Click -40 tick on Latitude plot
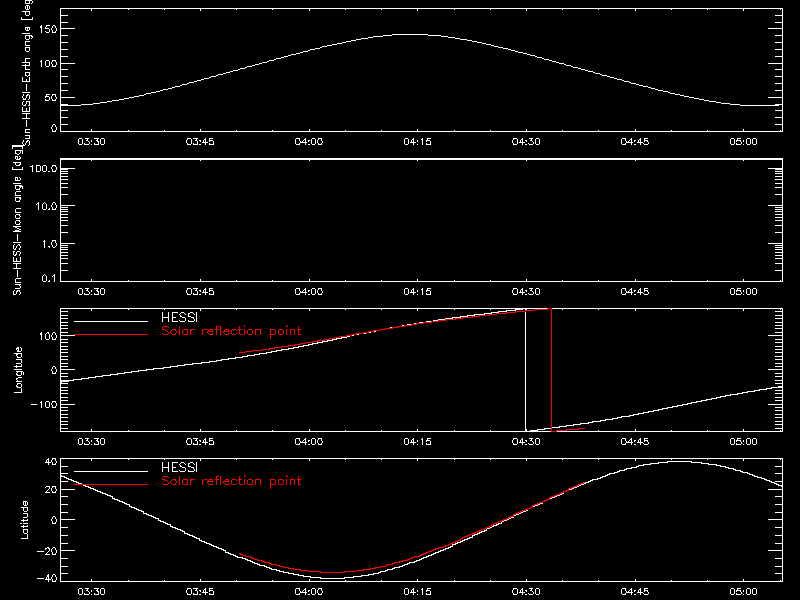Viewport: 800px width, 600px height. [x=47, y=578]
